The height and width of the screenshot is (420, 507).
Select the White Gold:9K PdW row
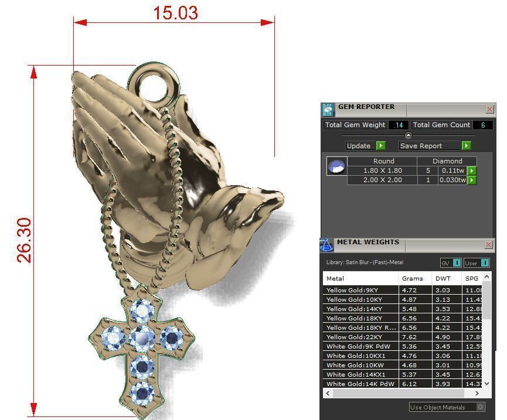point(402,346)
